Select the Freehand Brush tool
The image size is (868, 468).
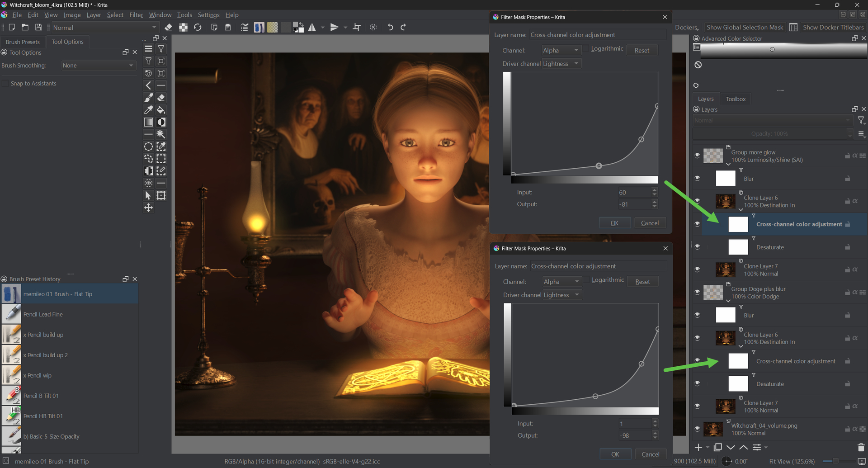pyautogui.click(x=148, y=98)
